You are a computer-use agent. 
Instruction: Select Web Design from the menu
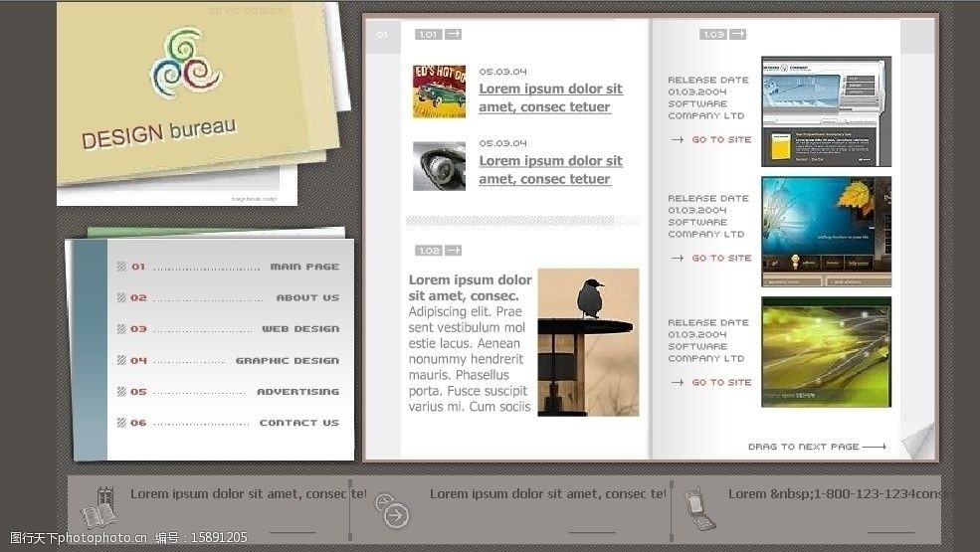300,329
